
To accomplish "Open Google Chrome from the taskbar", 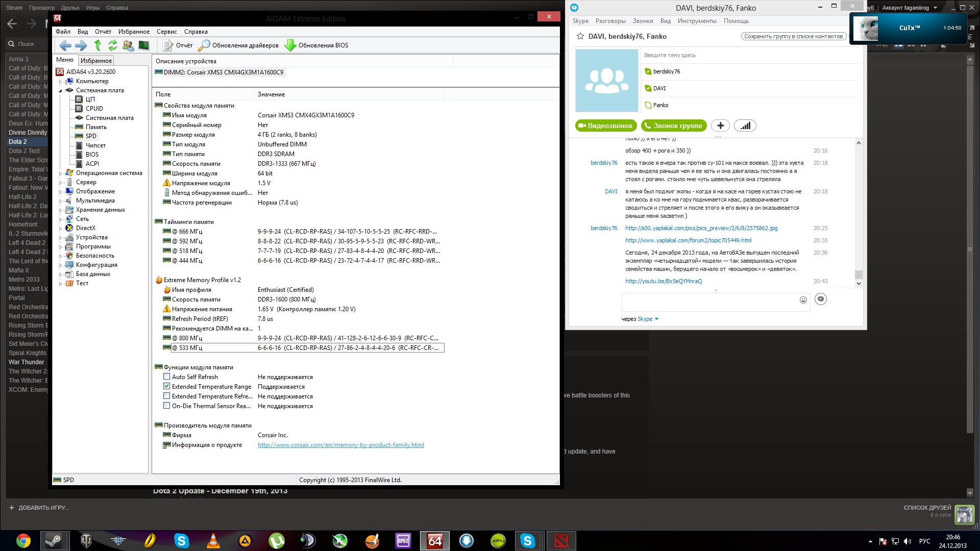I will [x=23, y=541].
